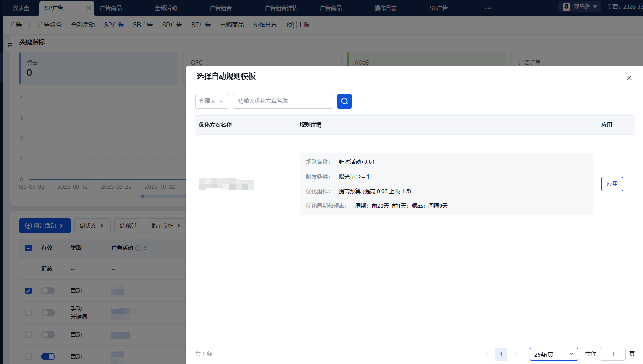Click the sidebar collapse icon
Viewport: 643px width, 364px height.
point(10,46)
